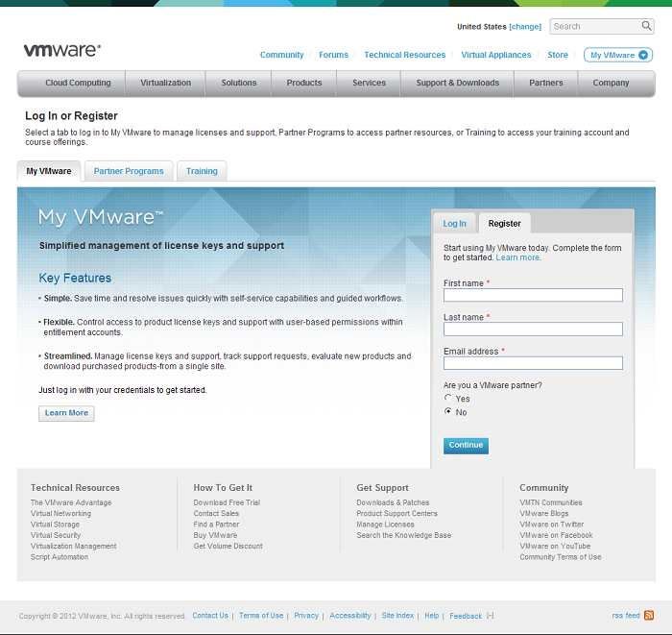Click the Learn More button
The width and height of the screenshot is (672, 635).
(66, 413)
